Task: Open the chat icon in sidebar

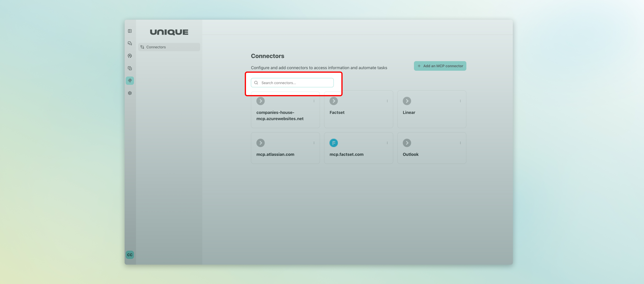Action: pyautogui.click(x=130, y=44)
